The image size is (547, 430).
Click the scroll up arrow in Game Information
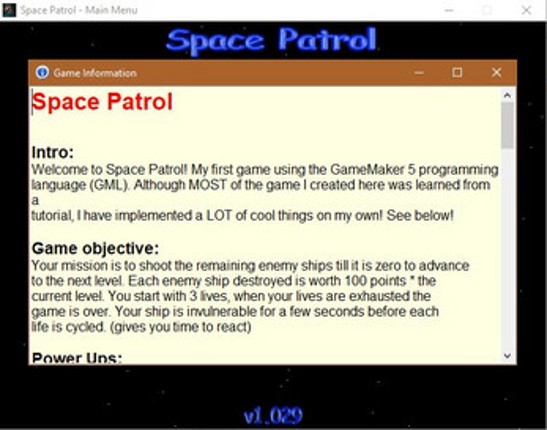507,95
